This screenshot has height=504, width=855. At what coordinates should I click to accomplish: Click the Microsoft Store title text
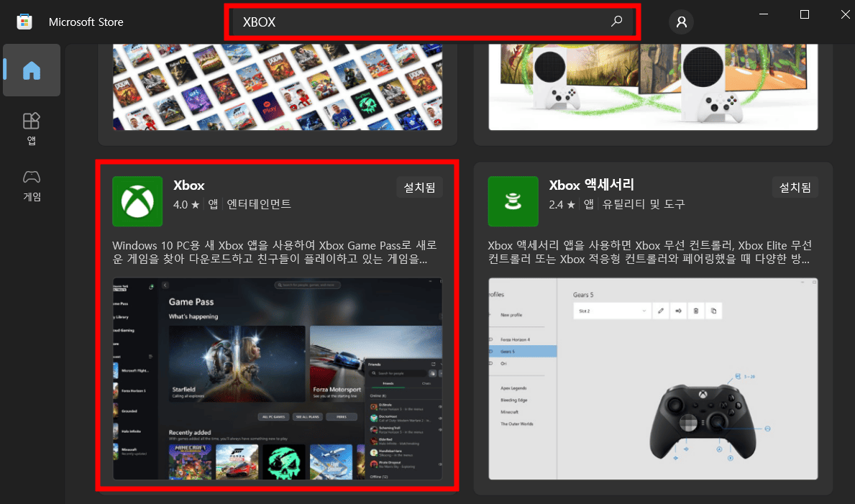click(x=86, y=22)
